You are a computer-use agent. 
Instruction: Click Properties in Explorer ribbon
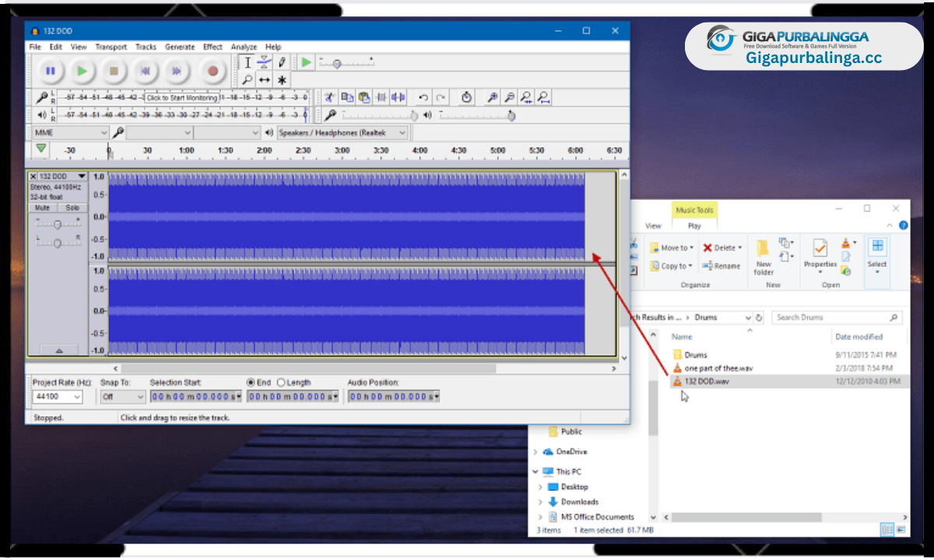click(x=820, y=256)
